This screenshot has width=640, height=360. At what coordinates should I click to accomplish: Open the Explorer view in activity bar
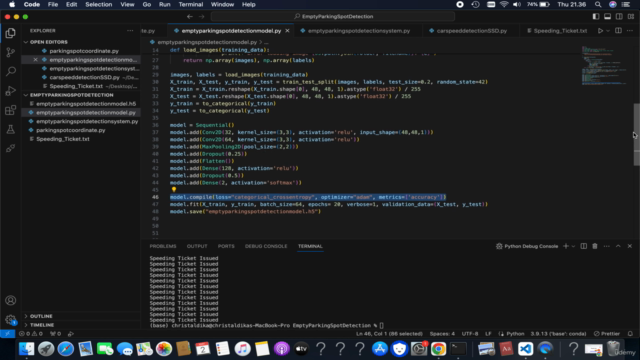[11, 33]
